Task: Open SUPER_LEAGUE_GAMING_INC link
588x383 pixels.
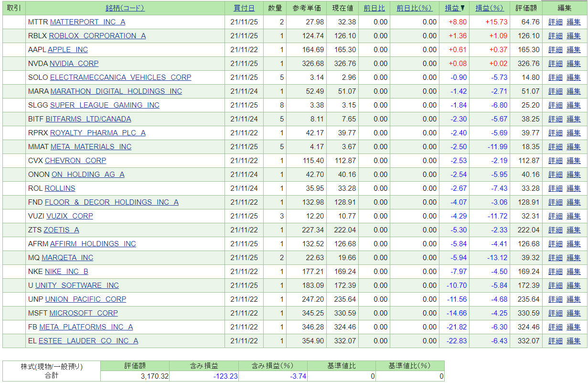Action: 105,105
